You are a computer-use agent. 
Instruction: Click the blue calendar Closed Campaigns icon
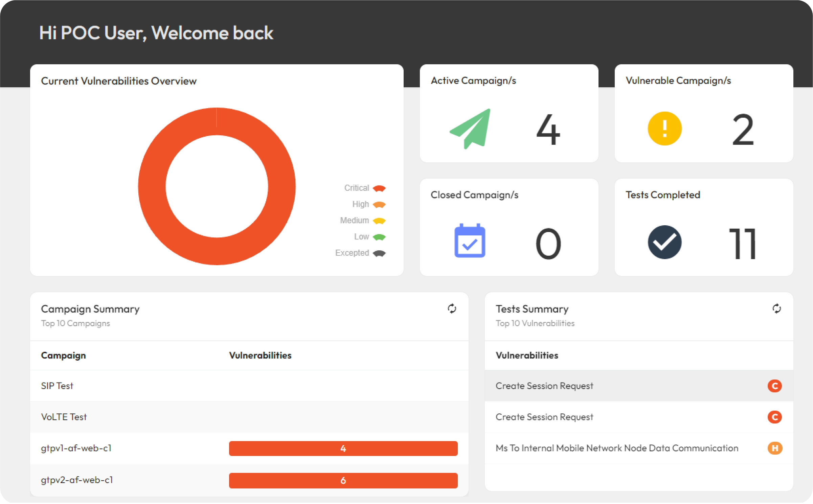[x=470, y=240]
